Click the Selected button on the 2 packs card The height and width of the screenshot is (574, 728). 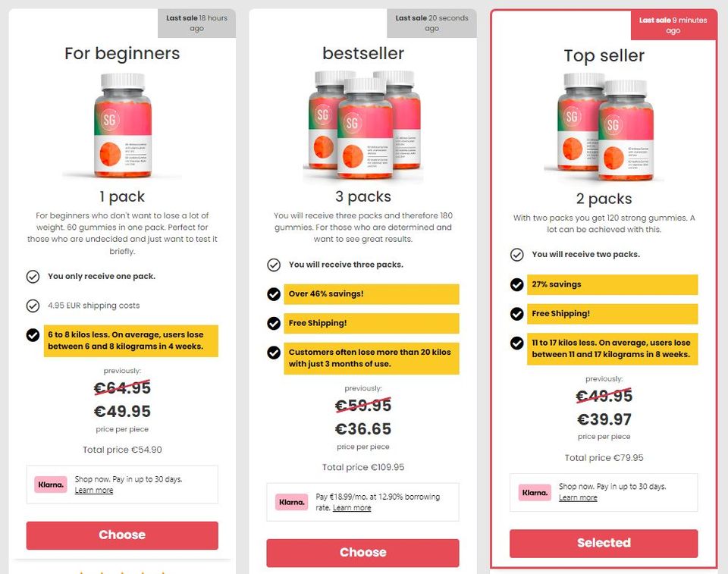coord(604,543)
